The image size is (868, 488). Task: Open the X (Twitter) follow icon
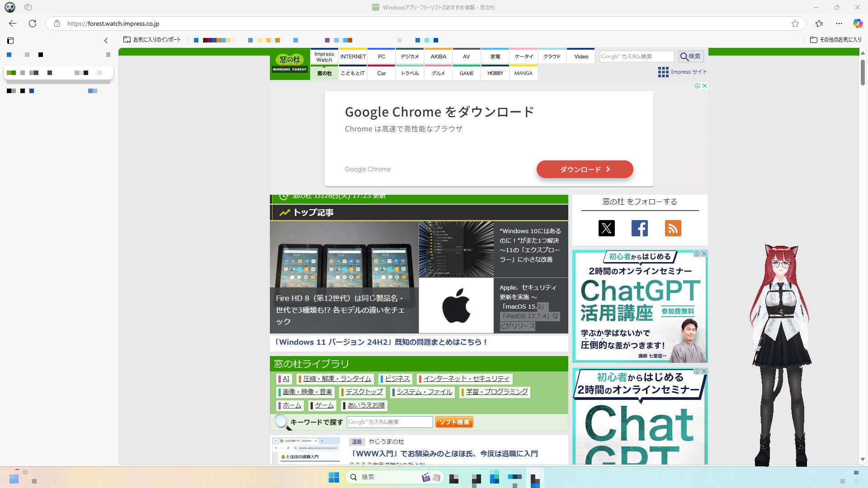point(606,228)
